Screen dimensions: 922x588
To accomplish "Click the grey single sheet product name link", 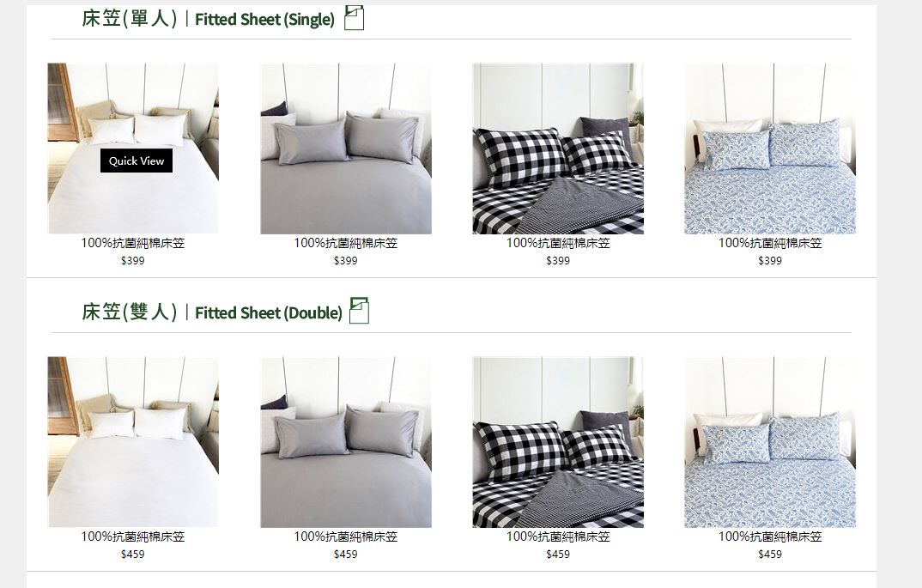I will pos(346,243).
